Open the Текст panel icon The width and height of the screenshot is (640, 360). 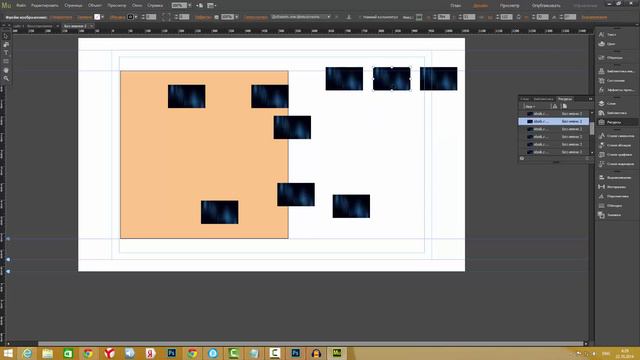601,35
